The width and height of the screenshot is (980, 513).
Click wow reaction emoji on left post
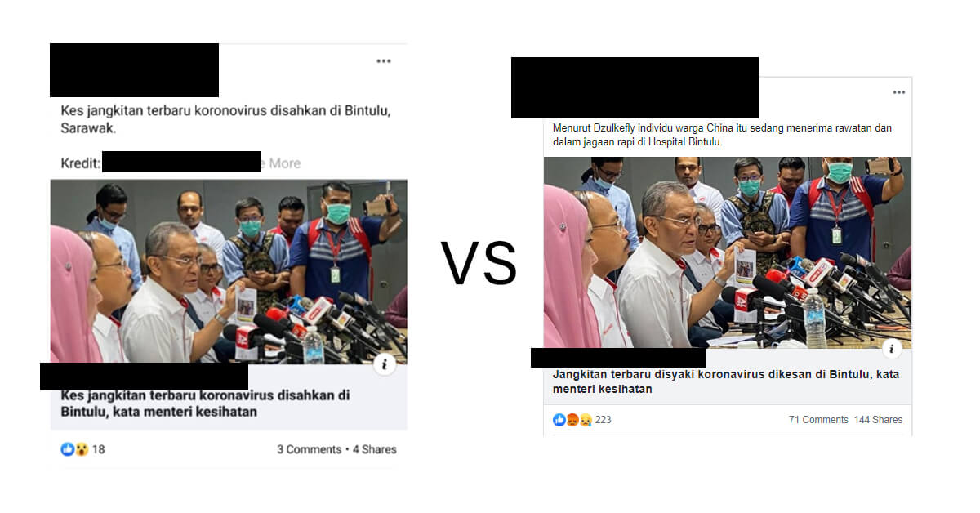tap(82, 449)
